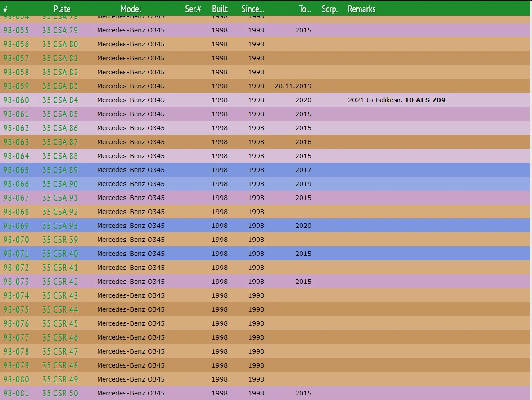Viewport: 532px width, 400px height.
Task: Click the Since... column header
Action: point(253,9)
